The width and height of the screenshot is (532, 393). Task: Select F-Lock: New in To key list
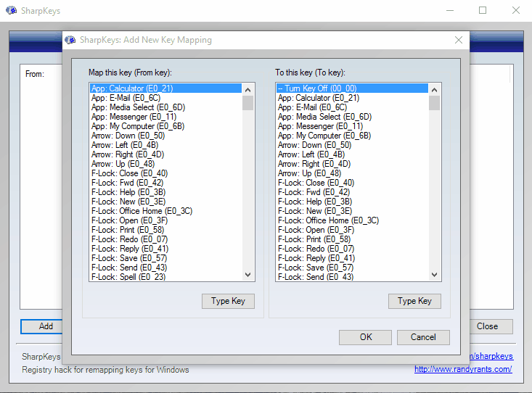[353, 211]
